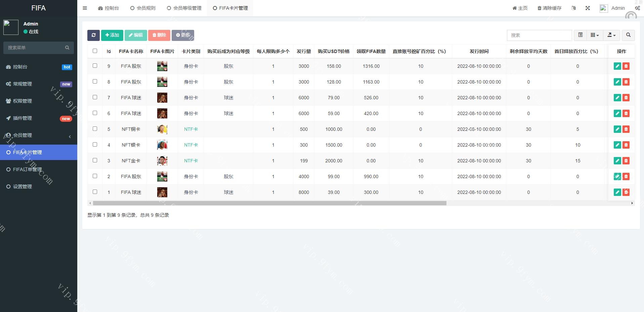This screenshot has width=644, height=312.
Task: Click the 清除缓存 link in top bar
Action: tap(549, 8)
